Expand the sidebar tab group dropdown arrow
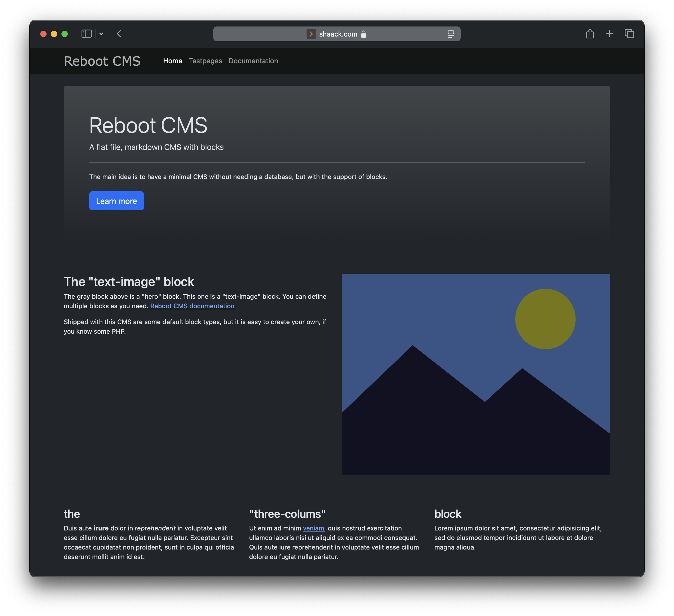The image size is (674, 616). (101, 34)
